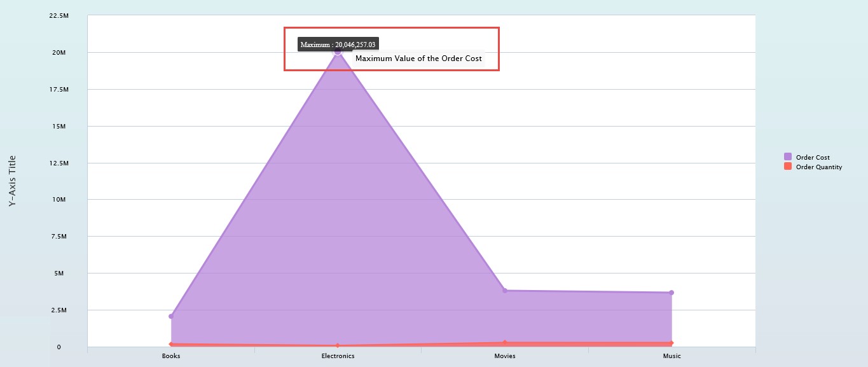Toggle the Order Cost series legend label
Image resolution: width=868 pixels, height=367 pixels.
(813, 158)
